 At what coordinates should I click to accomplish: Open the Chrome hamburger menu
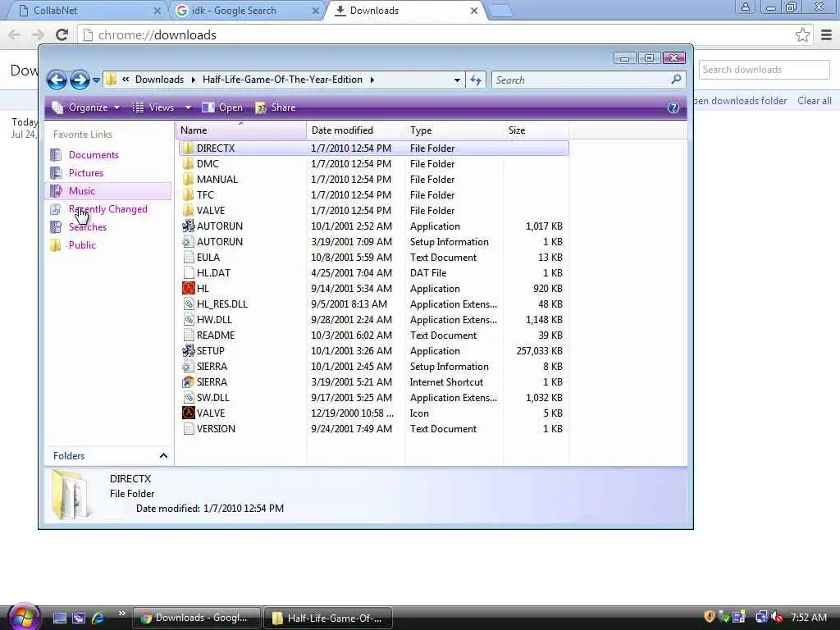pyautogui.click(x=827, y=34)
